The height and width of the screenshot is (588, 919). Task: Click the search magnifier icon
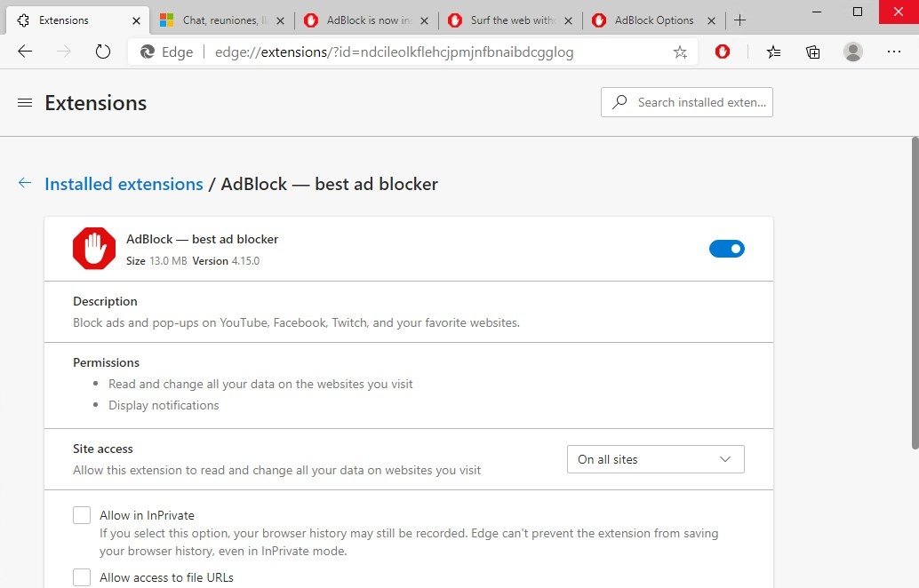coord(619,102)
